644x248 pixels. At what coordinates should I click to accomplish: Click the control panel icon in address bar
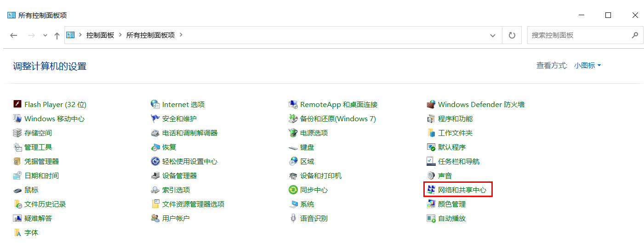[x=70, y=35]
